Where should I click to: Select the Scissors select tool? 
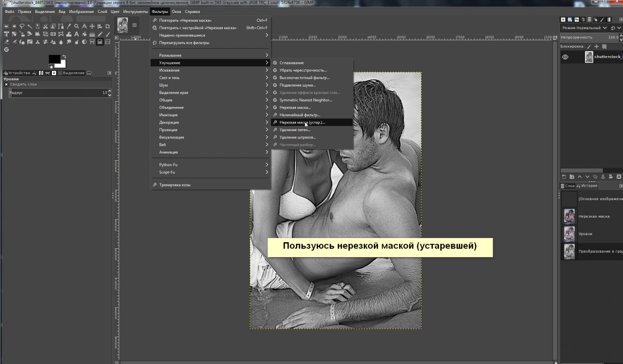(45, 26)
